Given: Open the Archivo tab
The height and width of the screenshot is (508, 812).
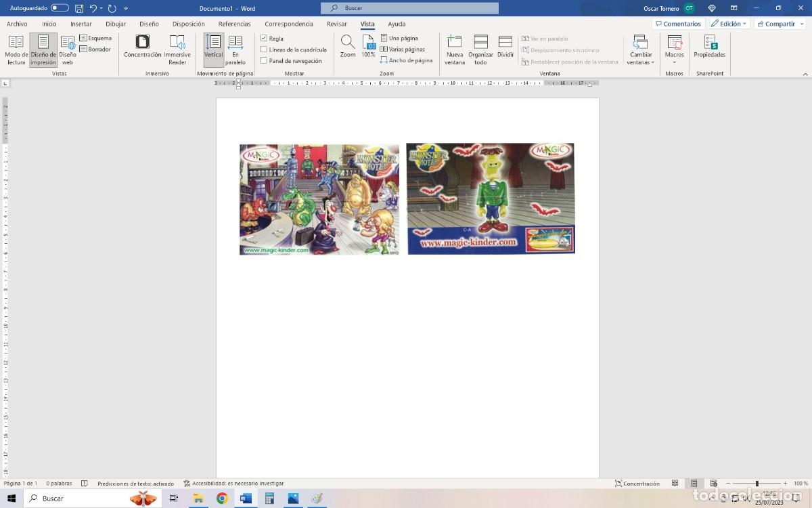Looking at the screenshot, I should tap(17, 24).
